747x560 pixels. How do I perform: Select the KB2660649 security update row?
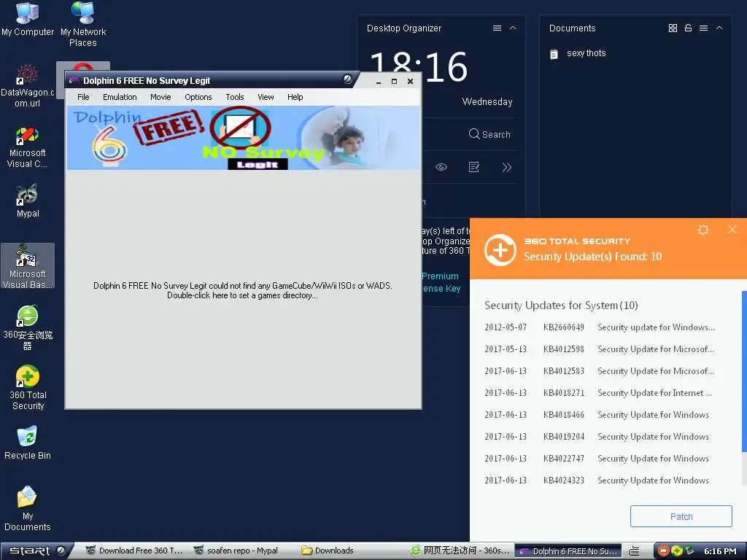pyautogui.click(x=600, y=327)
